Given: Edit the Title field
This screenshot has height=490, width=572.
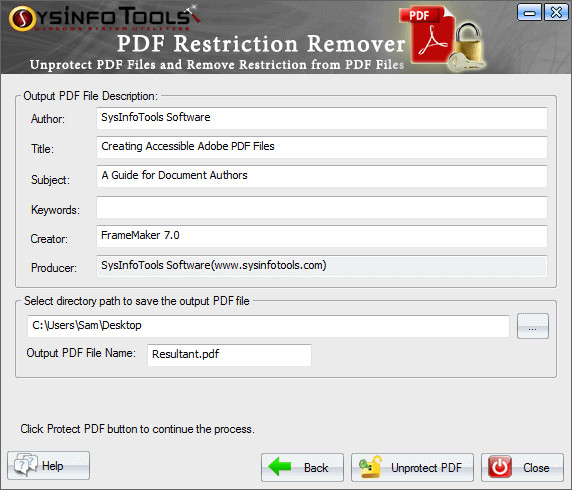Looking at the screenshot, I should [322, 147].
